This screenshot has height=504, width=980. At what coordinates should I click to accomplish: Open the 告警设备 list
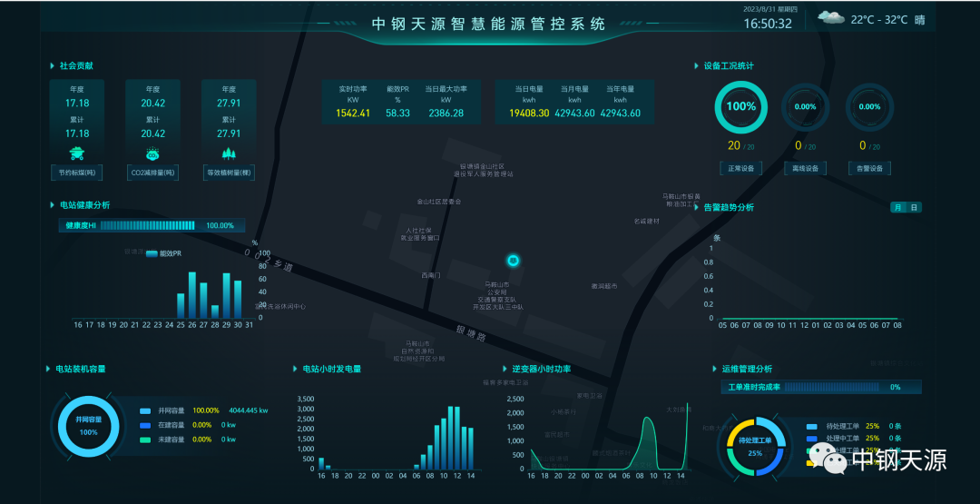click(869, 168)
